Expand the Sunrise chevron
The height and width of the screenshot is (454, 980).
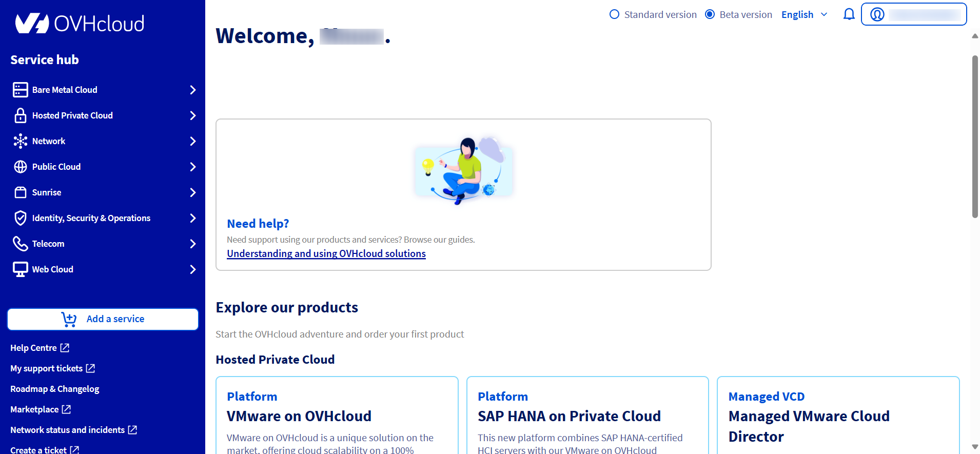click(193, 192)
